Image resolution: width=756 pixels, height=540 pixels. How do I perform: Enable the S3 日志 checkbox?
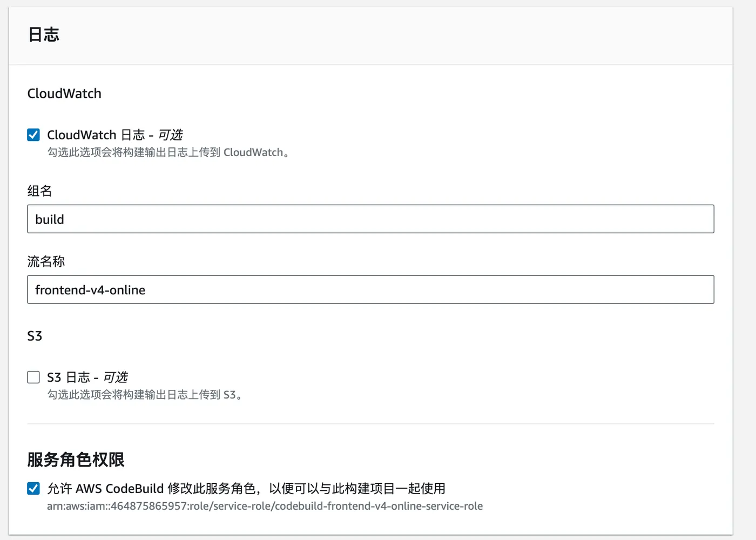click(33, 377)
